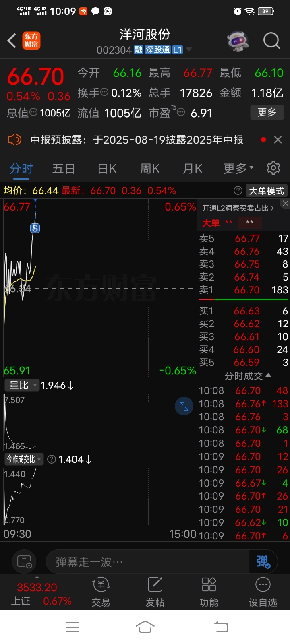Select the 卖5 row at 66.77

(x=244, y=238)
